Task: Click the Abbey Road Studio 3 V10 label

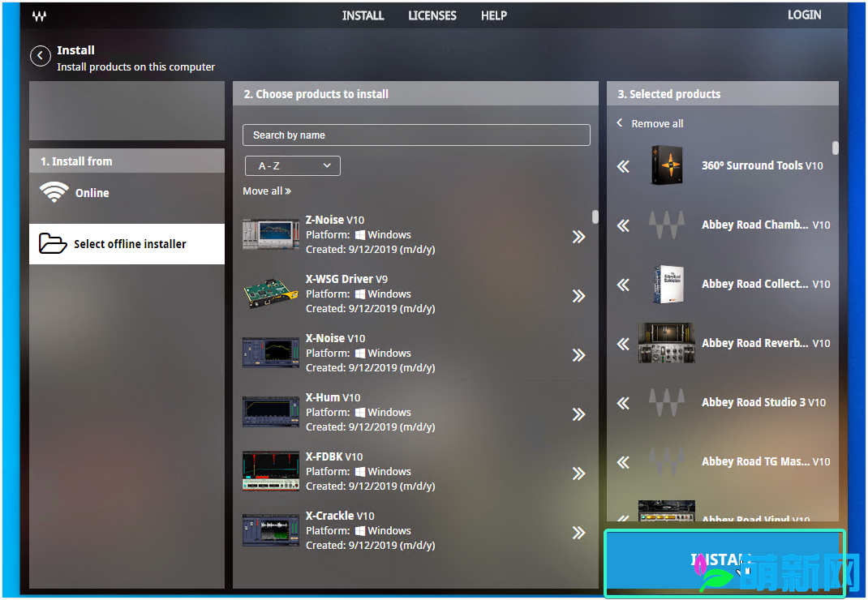Action: [764, 402]
